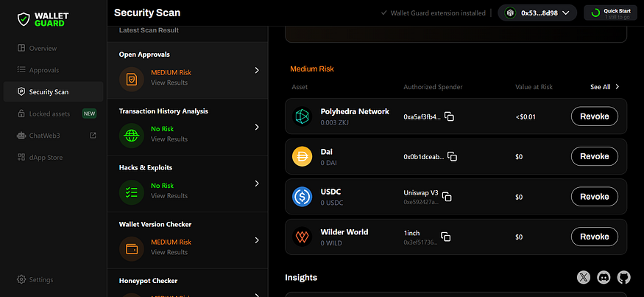The width and height of the screenshot is (644, 297).
Task: View Results under Hacks & Exploits
Action: 169,196
